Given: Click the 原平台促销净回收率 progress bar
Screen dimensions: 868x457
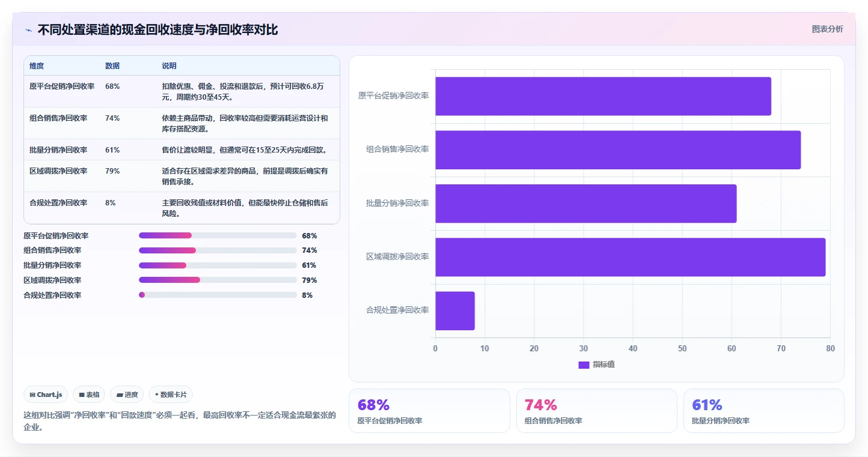Looking at the screenshot, I should click(x=218, y=235).
